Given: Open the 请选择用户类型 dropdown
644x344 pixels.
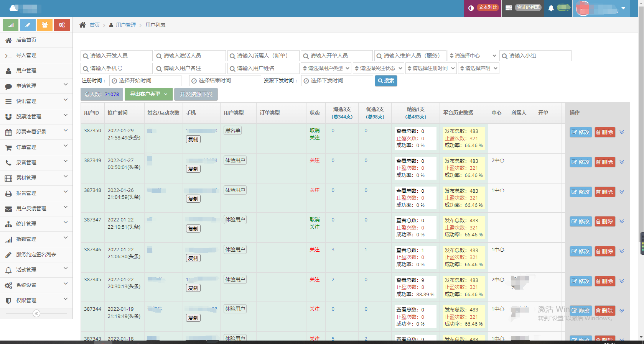Looking at the screenshot, I should point(326,68).
